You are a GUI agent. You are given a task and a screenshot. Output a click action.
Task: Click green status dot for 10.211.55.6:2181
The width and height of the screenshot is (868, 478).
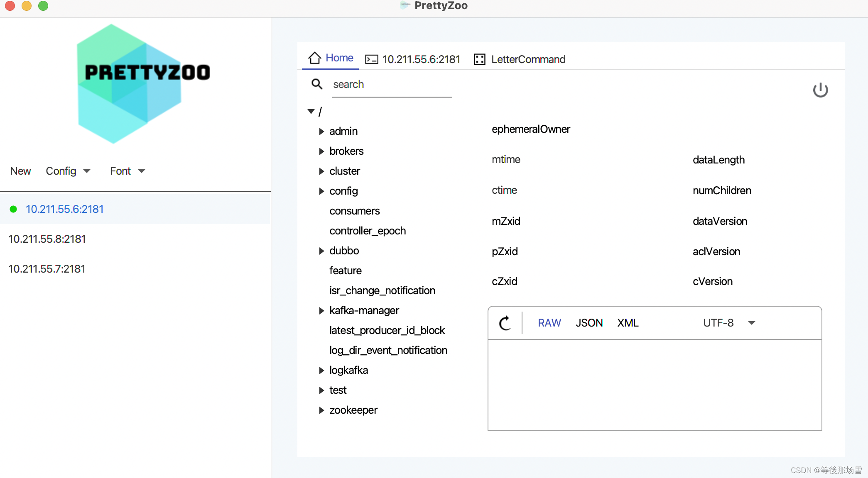(13, 209)
